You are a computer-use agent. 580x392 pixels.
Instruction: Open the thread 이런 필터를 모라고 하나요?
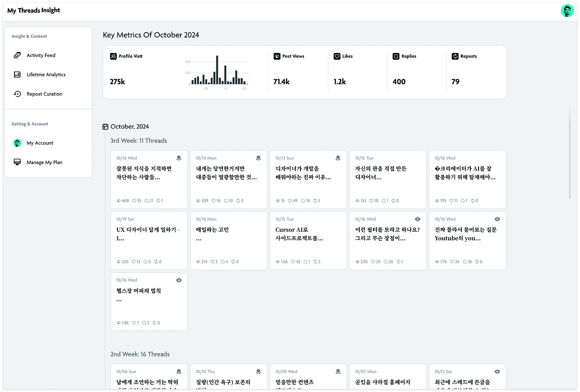point(388,241)
